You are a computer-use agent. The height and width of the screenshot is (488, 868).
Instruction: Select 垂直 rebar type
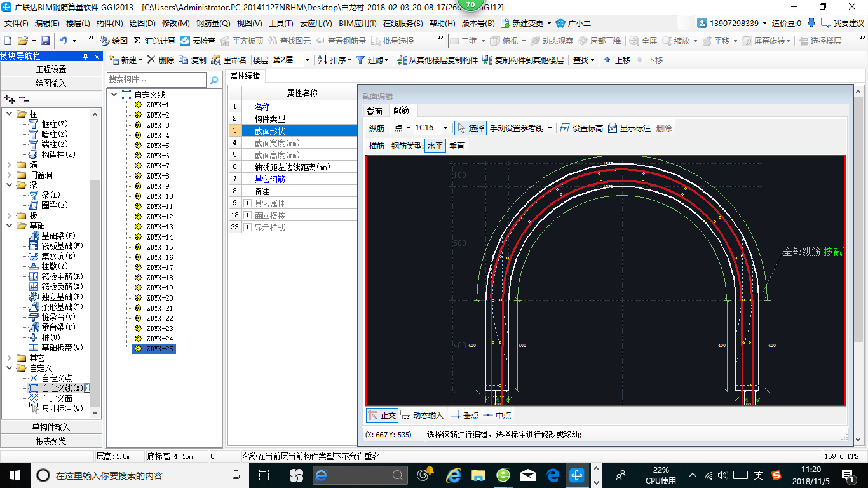[x=457, y=146]
